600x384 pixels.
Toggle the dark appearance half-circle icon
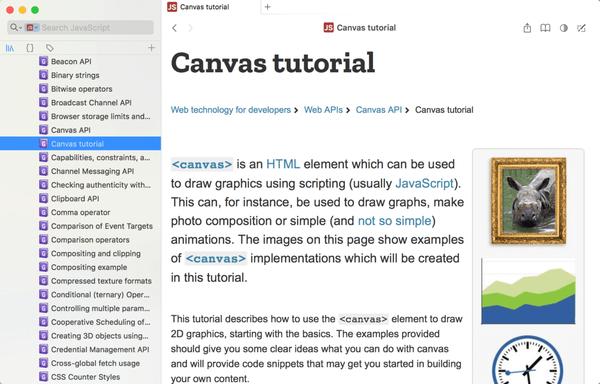coord(563,28)
